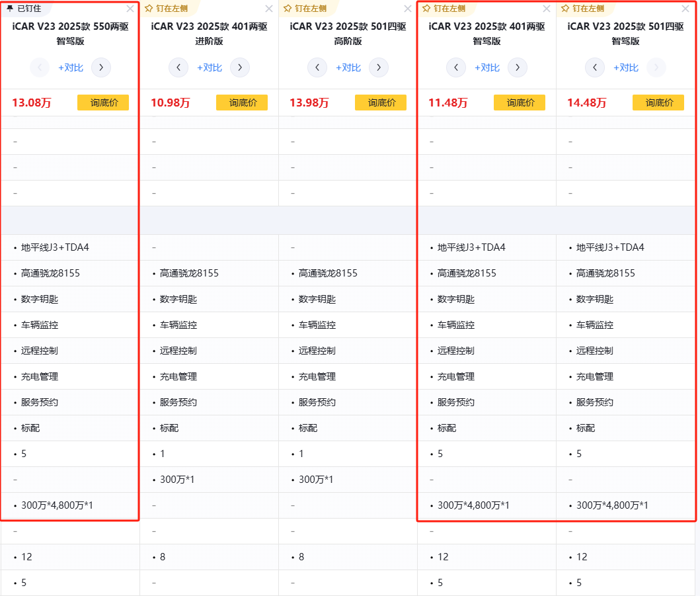Add 550两驱智驾版 to comparison via +对比
700x596 pixels.
(71, 67)
